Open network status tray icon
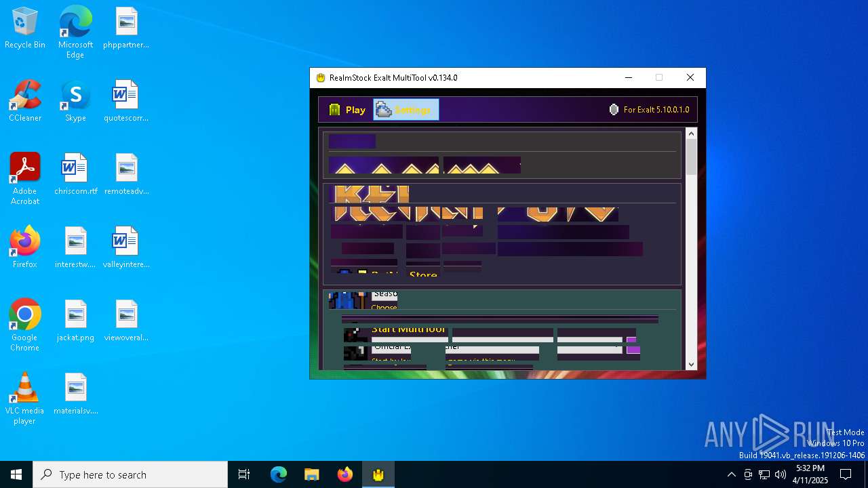This screenshot has width=868, height=488. [764, 474]
